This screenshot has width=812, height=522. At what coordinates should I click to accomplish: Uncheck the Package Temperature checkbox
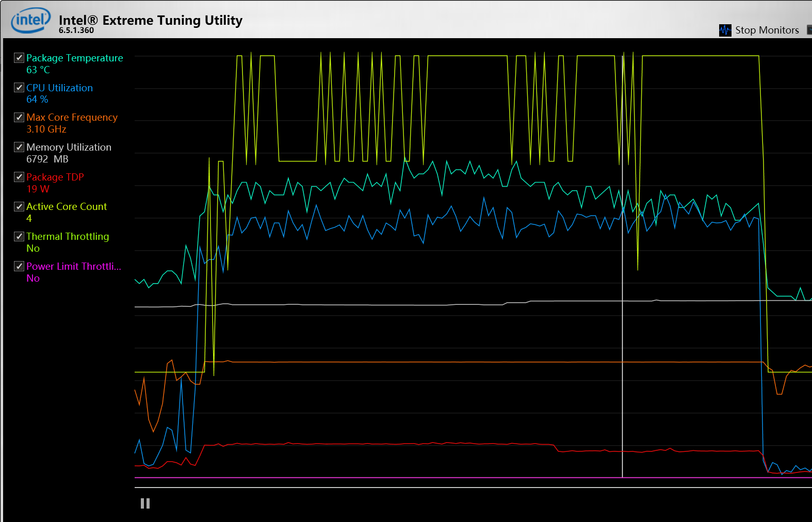[x=19, y=58]
